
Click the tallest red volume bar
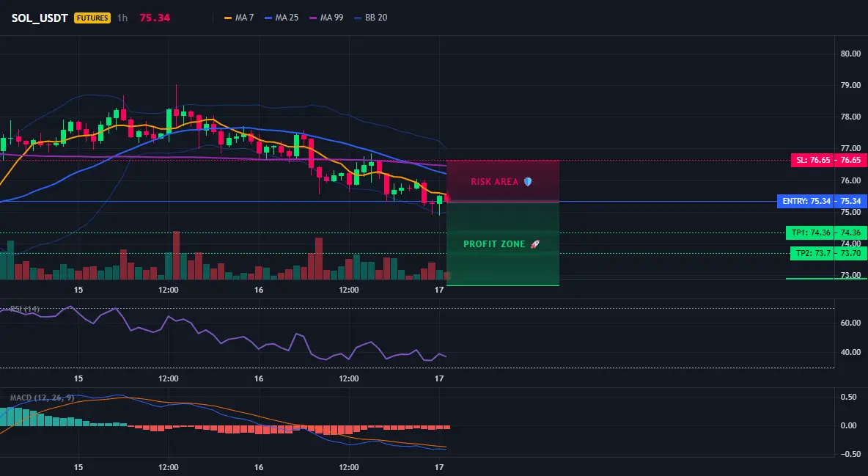(x=177, y=255)
